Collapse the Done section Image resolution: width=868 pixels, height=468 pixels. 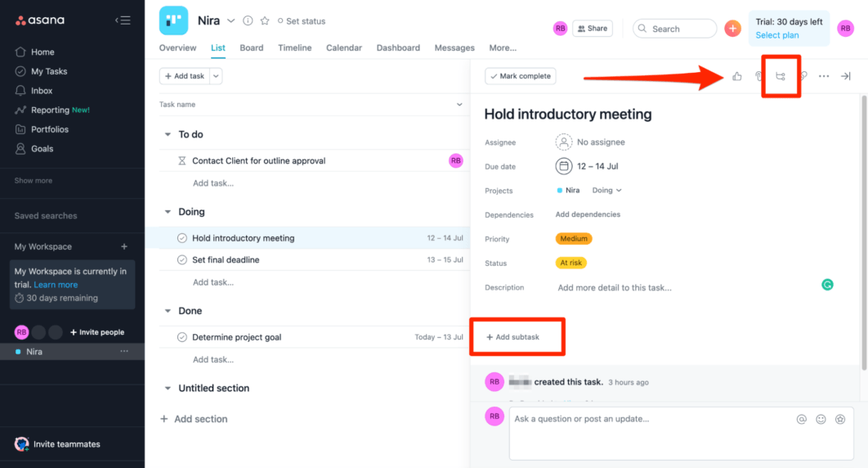pyautogui.click(x=168, y=311)
